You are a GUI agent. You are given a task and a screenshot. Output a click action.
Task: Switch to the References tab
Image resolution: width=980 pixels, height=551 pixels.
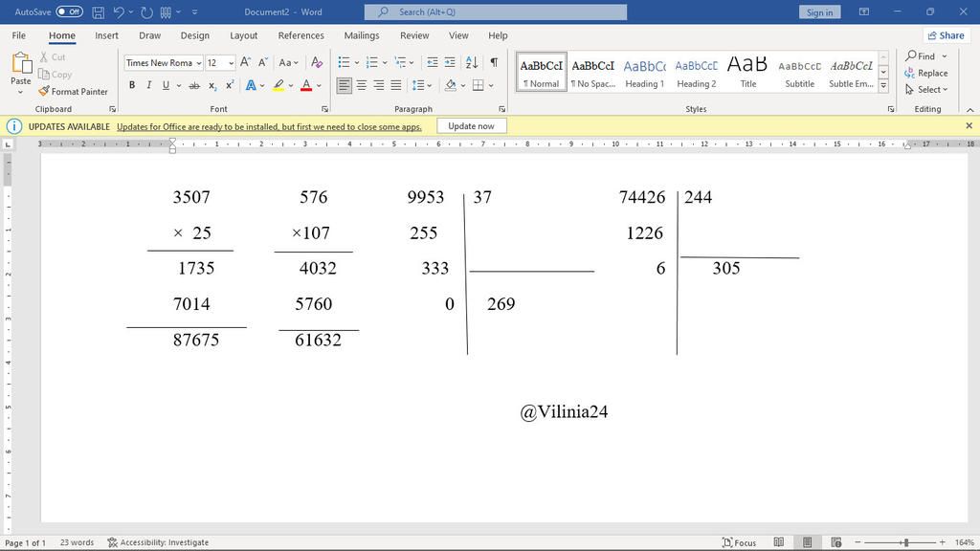tap(301, 35)
